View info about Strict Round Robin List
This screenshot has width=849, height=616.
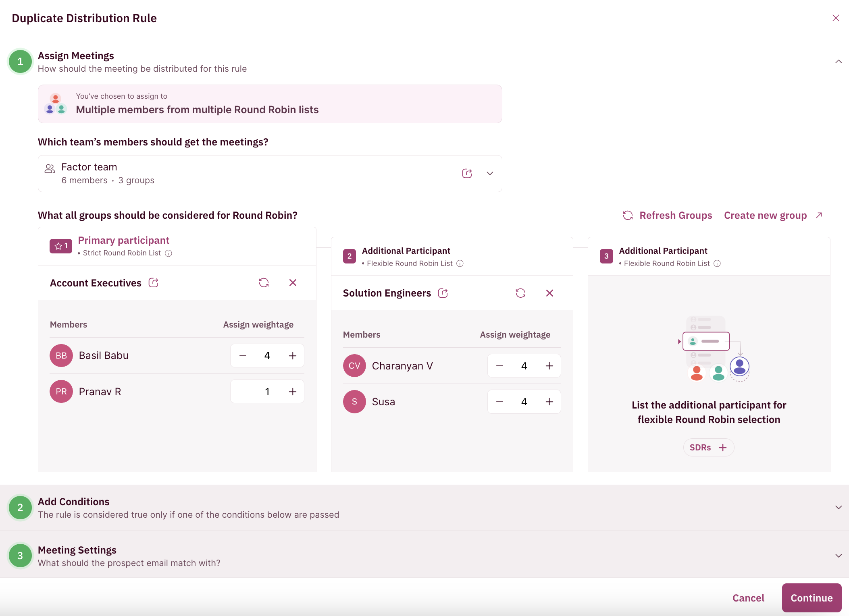(x=169, y=253)
